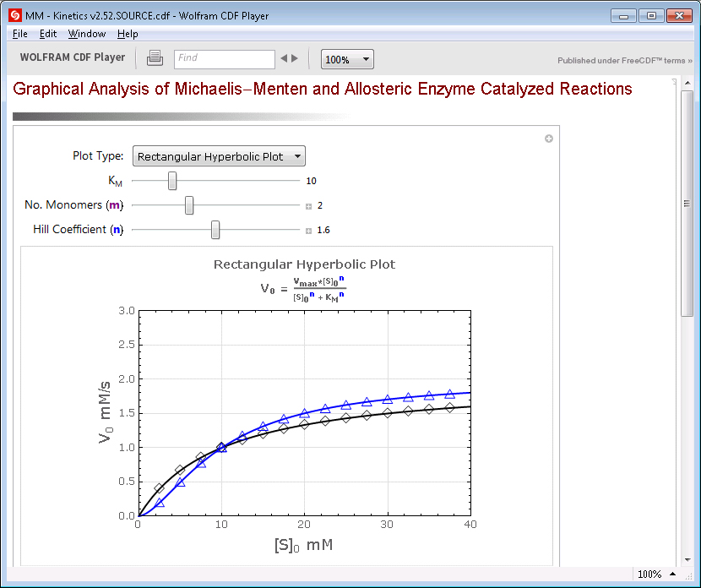Select the K_M slider handle
The width and height of the screenshot is (701, 588).
click(172, 181)
